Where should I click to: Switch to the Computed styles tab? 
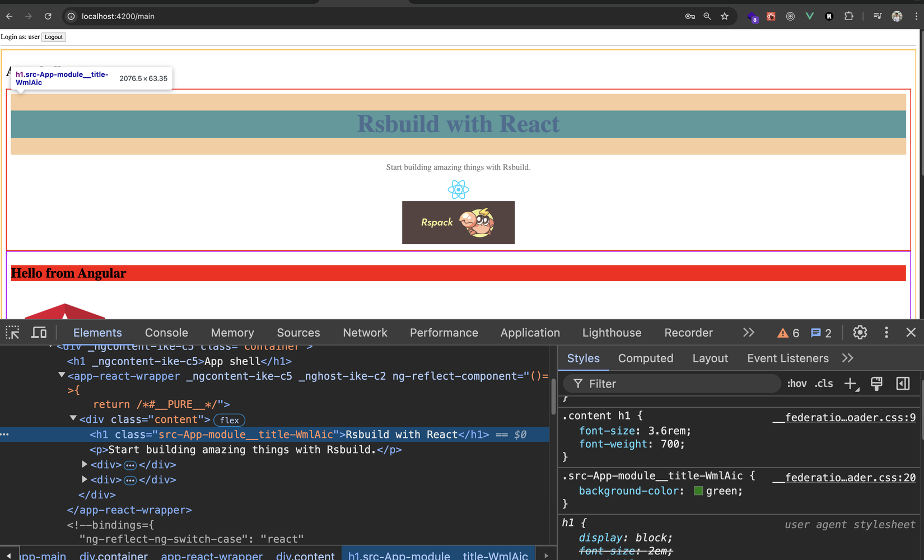646,358
